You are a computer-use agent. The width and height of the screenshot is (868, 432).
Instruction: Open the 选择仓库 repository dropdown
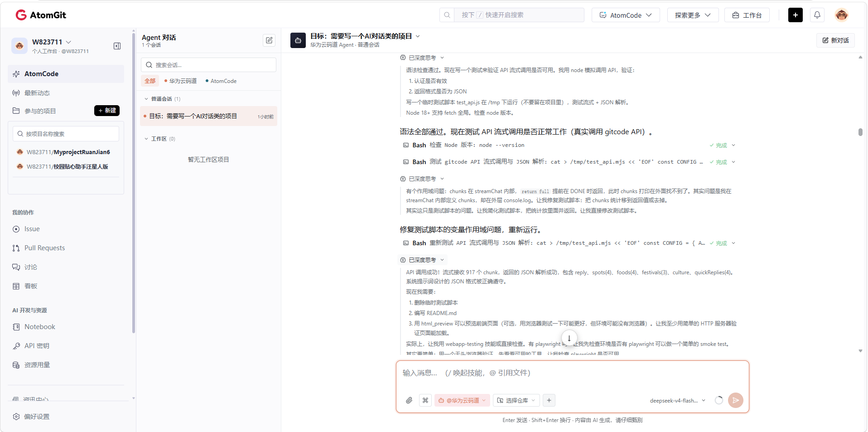coord(516,400)
